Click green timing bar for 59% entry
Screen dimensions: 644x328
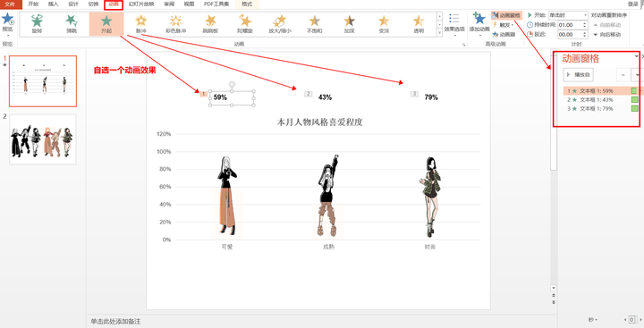634,91
